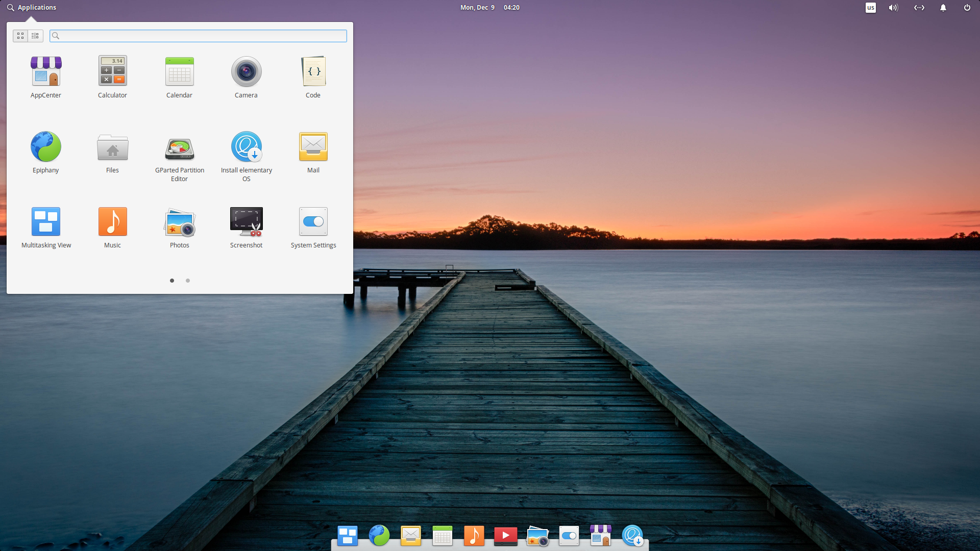This screenshot has width=980, height=551.
Task: Select the search input field
Action: pos(198,36)
